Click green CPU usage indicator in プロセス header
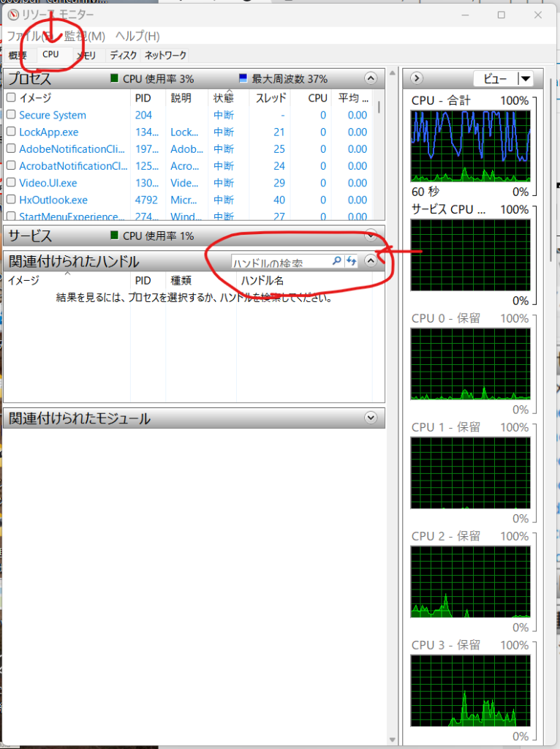Screen dimensions: 560x749 click(x=114, y=78)
